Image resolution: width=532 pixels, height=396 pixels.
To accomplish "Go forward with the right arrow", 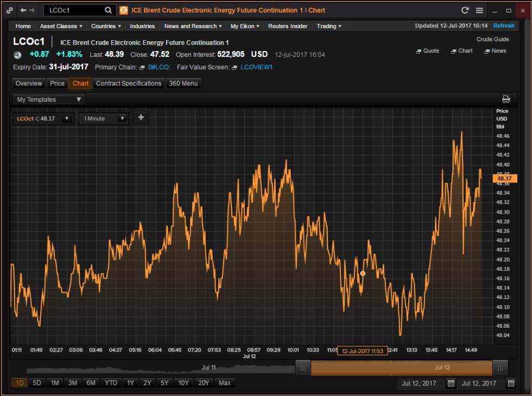I will (32, 10).
